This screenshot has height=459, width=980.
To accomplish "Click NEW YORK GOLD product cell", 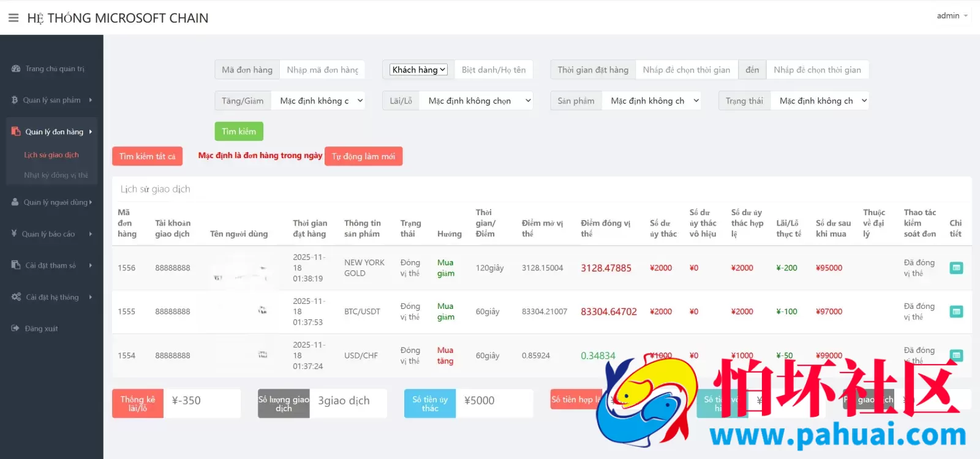I will click(x=364, y=268).
